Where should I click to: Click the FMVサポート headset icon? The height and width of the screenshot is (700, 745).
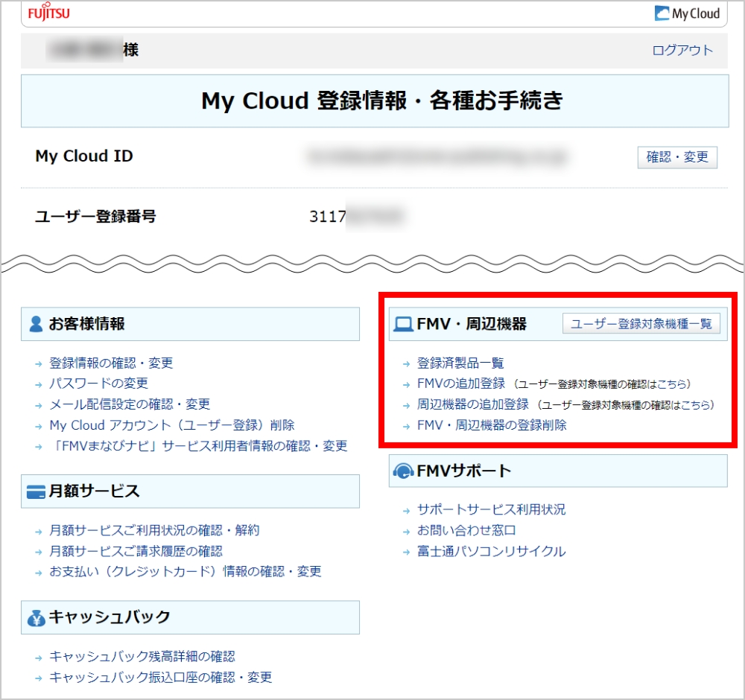(x=403, y=471)
